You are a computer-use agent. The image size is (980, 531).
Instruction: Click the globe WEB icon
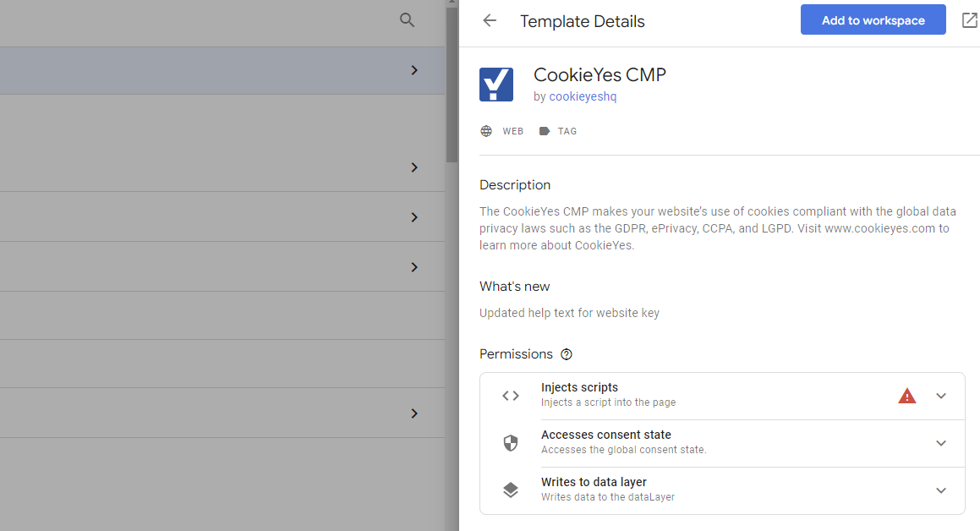tap(486, 131)
